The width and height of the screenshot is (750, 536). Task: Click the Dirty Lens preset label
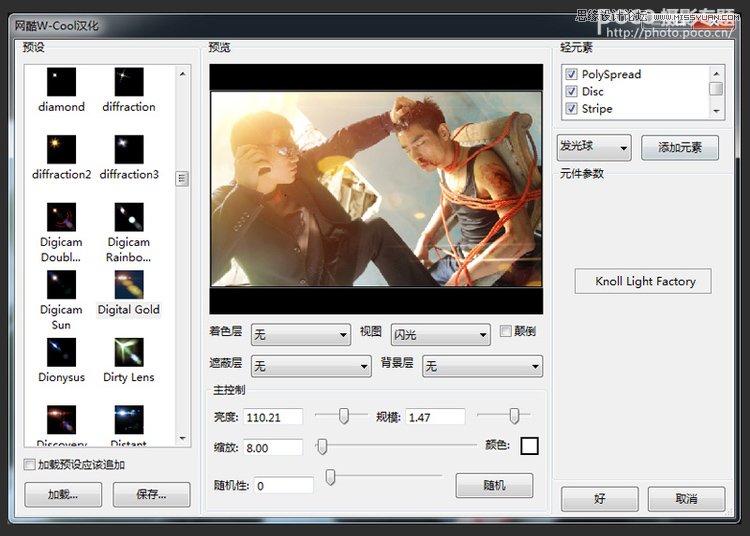tap(129, 377)
